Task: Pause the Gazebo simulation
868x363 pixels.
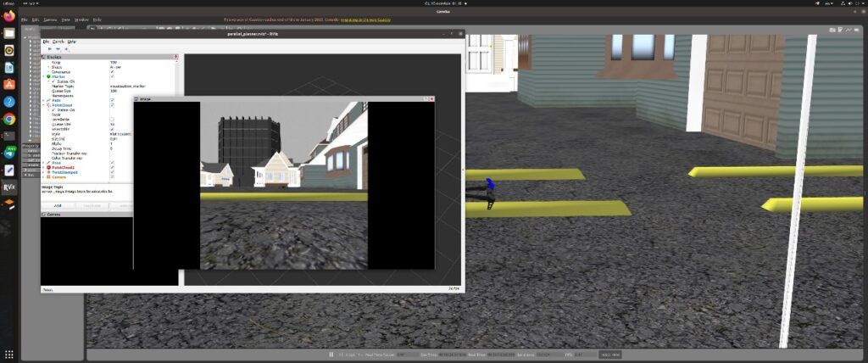Action: coord(331,355)
